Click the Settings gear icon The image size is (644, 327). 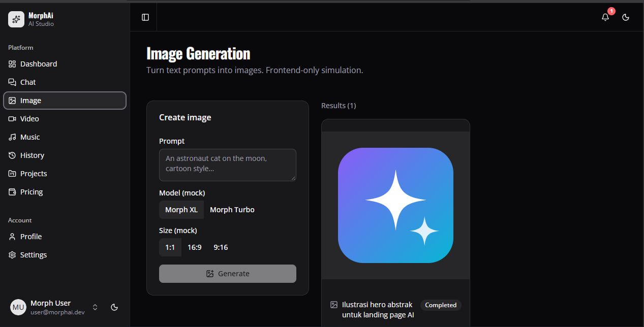(x=12, y=255)
